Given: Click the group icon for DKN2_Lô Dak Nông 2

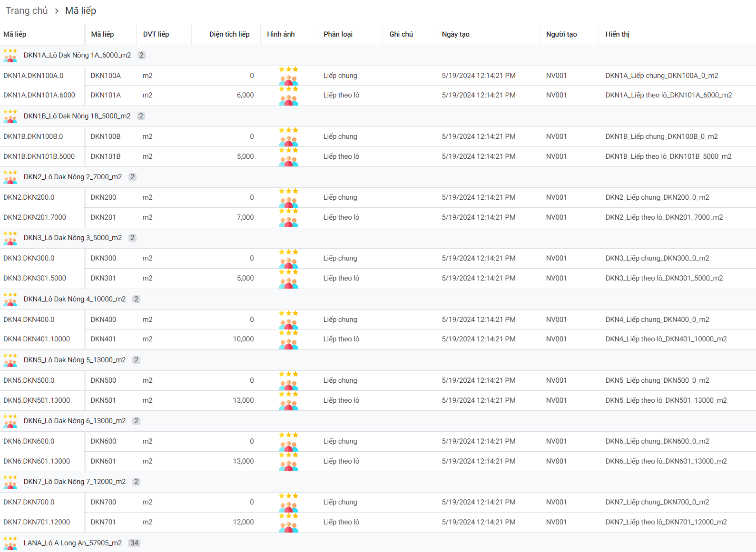Looking at the screenshot, I should (10, 177).
